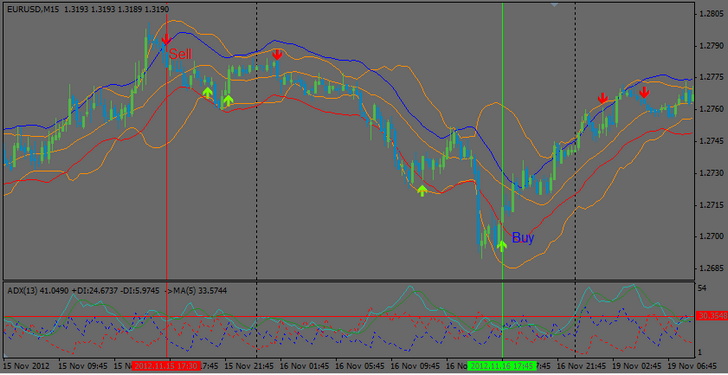Select the red horizontal level line in the ADX window
Screen dimensions: 728x375
pyautogui.click(x=348, y=317)
